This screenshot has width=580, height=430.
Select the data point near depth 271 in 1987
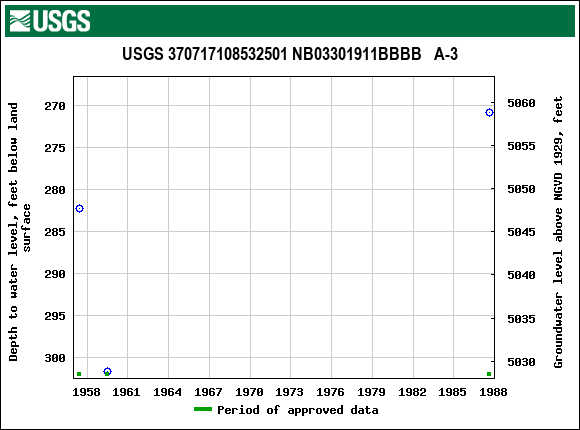click(489, 112)
